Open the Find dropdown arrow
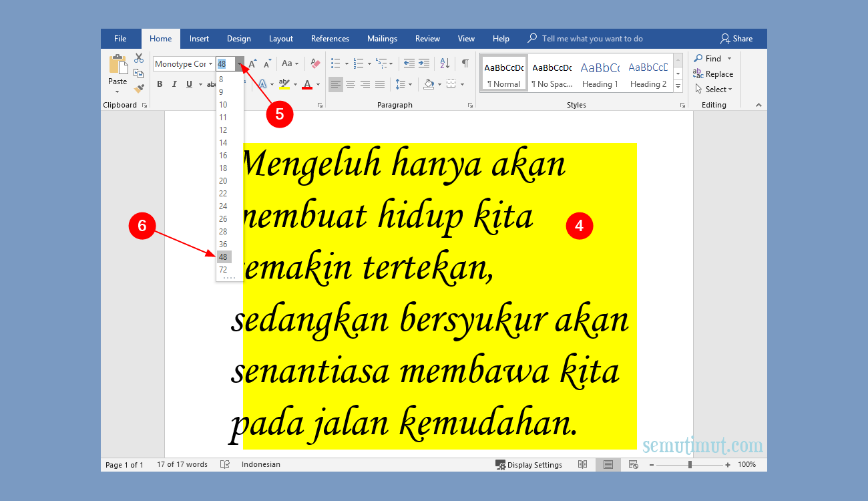Image resolution: width=868 pixels, height=501 pixels. pos(729,59)
